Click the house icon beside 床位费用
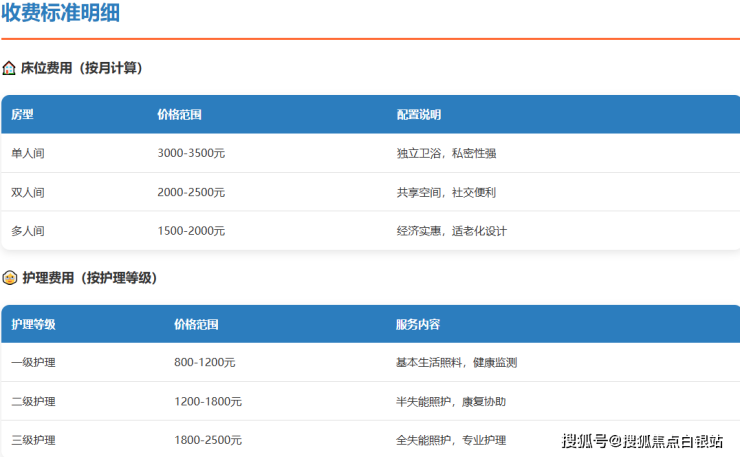This screenshot has height=457, width=740. tap(9, 69)
